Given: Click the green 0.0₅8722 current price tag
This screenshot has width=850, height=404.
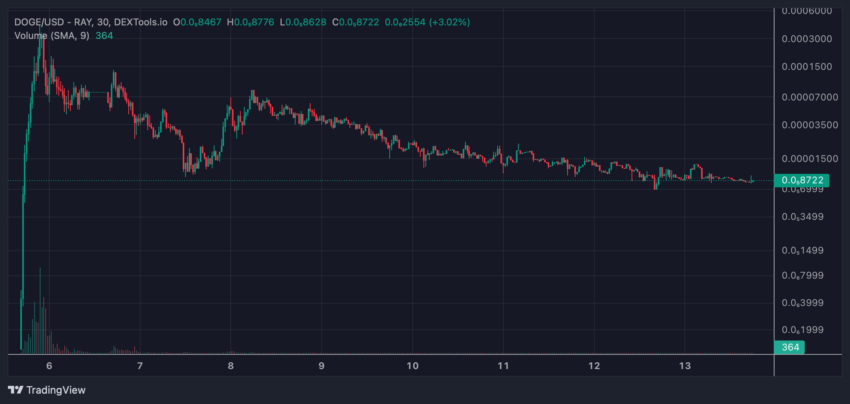Looking at the screenshot, I should [x=802, y=181].
